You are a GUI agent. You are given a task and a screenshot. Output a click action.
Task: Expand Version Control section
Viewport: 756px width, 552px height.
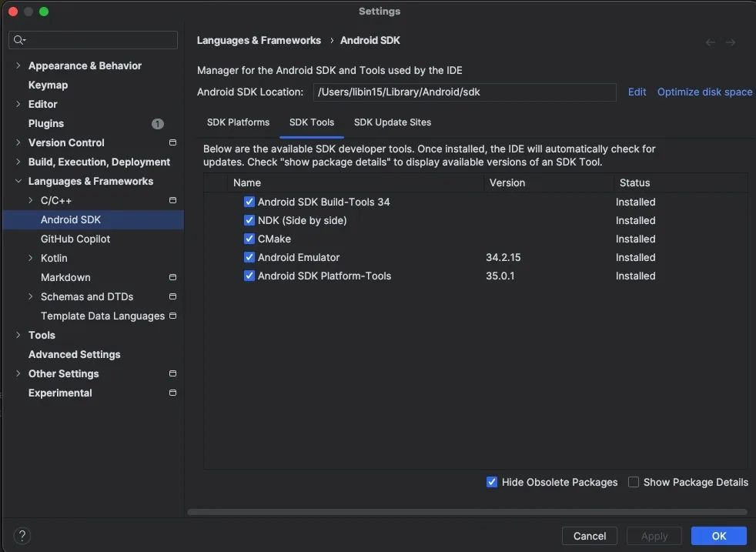pyautogui.click(x=18, y=142)
